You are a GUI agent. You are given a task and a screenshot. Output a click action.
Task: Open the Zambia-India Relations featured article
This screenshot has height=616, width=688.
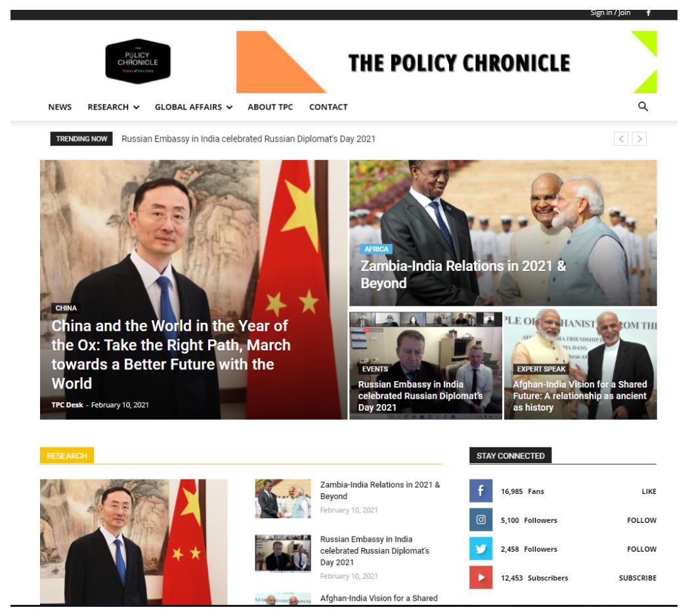coord(463,274)
